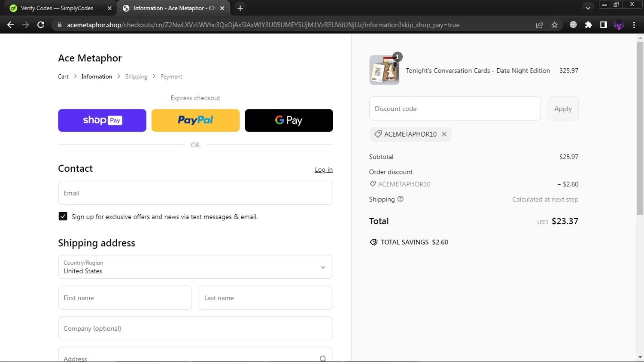Image resolution: width=644 pixels, height=362 pixels.
Task: Check out with Google Pay button
Action: click(x=289, y=120)
